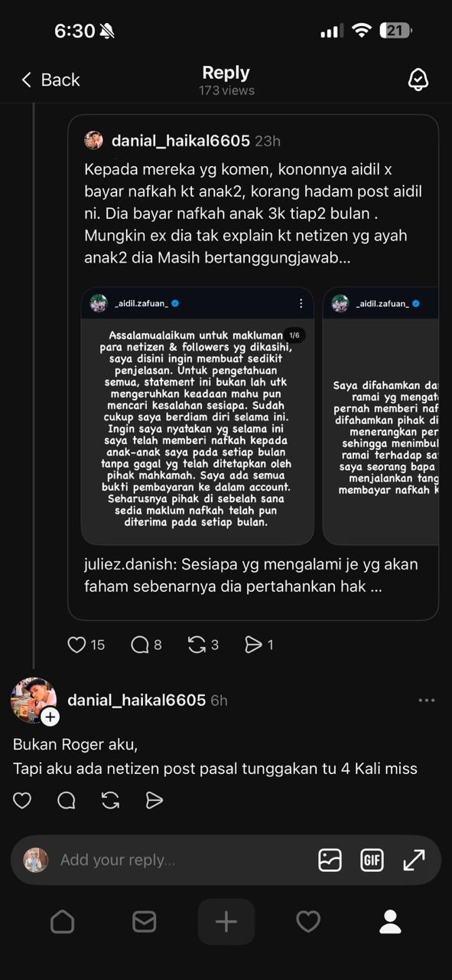Share the quoted post with 1 share

pyautogui.click(x=253, y=645)
